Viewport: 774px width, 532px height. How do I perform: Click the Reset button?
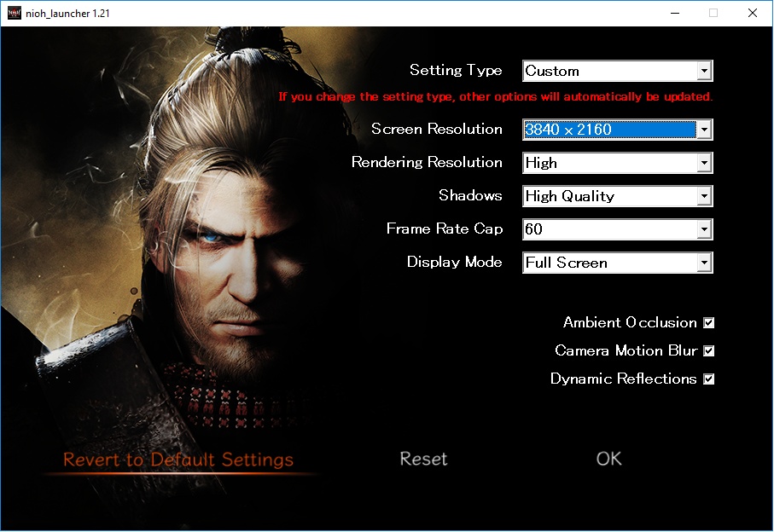(x=423, y=459)
